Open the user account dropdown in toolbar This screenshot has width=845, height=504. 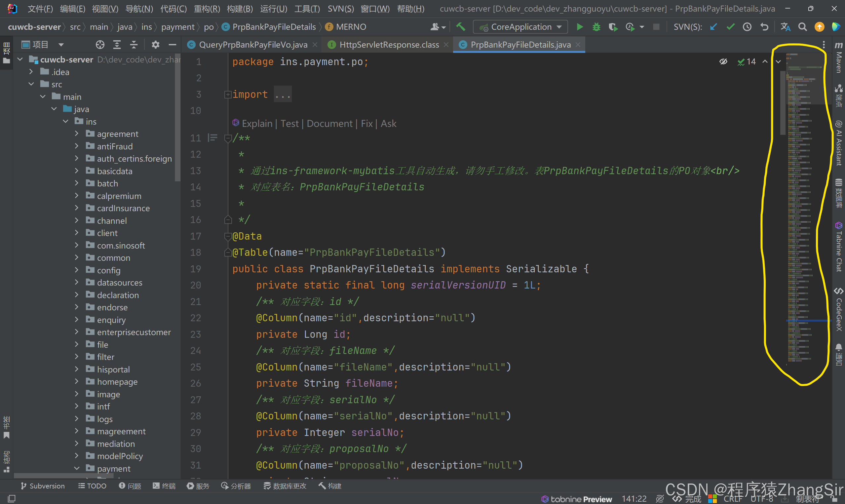coord(438,27)
